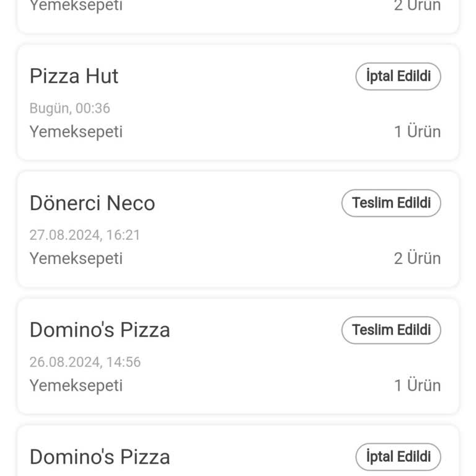Tap '2 Ürün' in the topmost partial order
Screen dimensions: 476x476
[x=417, y=6]
